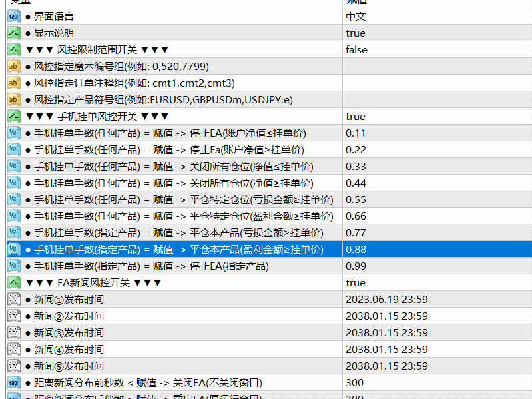Click the bool icon beside EA新闻风控开关
This screenshot has width=532, height=399.
14,282
